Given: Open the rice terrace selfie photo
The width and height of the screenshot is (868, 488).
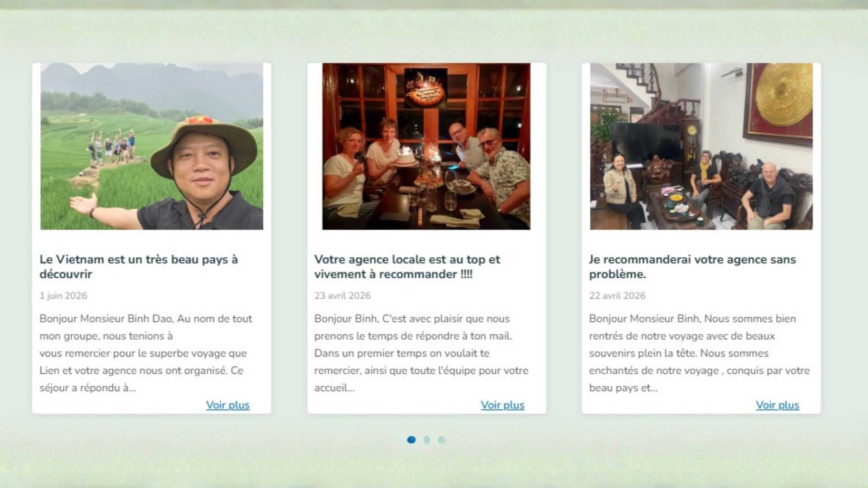Looking at the screenshot, I should tap(151, 146).
